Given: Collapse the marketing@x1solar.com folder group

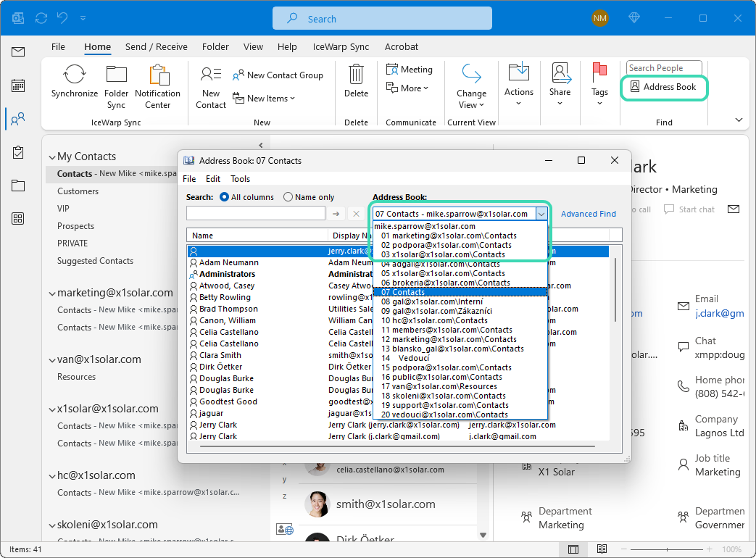Looking at the screenshot, I should point(51,293).
